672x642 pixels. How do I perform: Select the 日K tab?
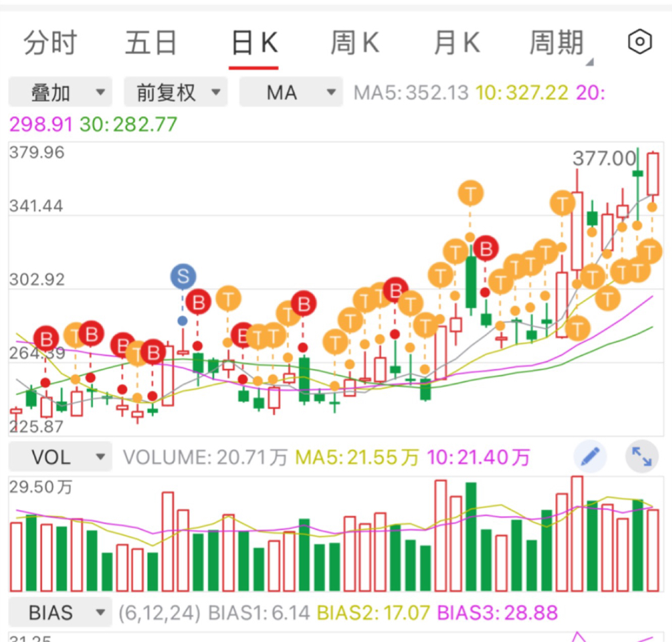[254, 43]
